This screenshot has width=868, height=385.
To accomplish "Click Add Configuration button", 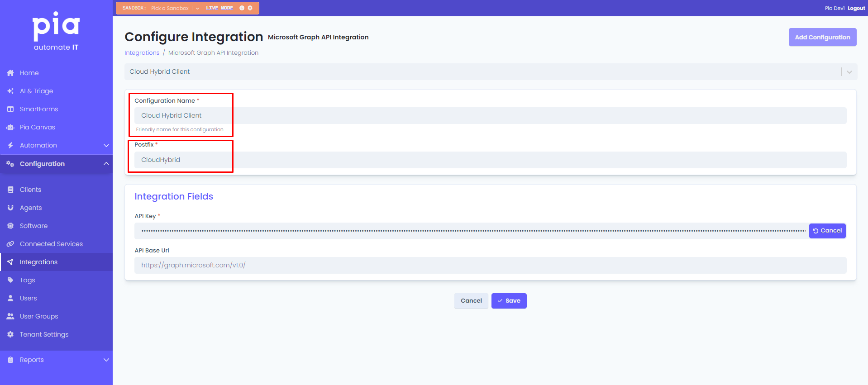I will tap(822, 37).
